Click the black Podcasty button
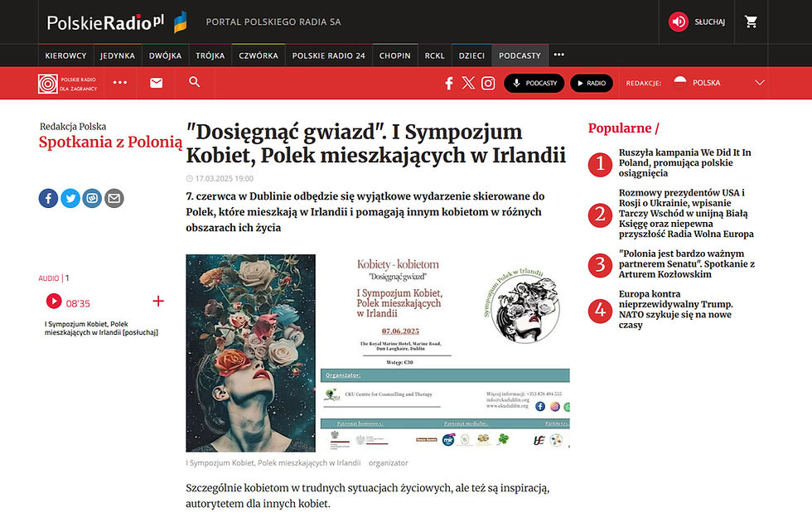 pos(534,83)
